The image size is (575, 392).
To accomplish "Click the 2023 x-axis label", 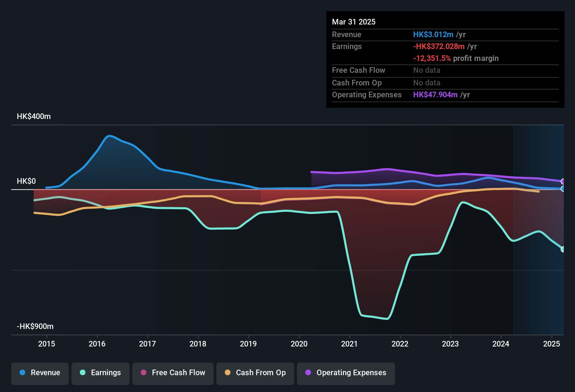I will click(450, 344).
